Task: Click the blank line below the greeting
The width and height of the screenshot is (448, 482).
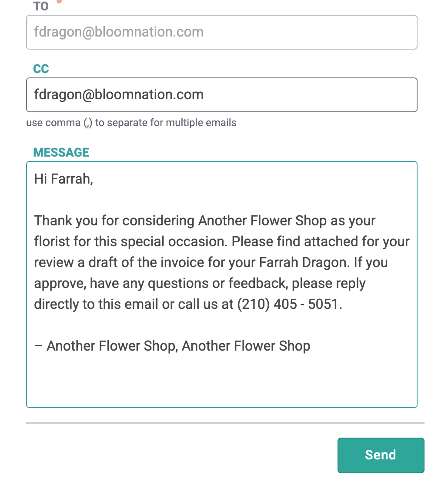Action: (221, 200)
